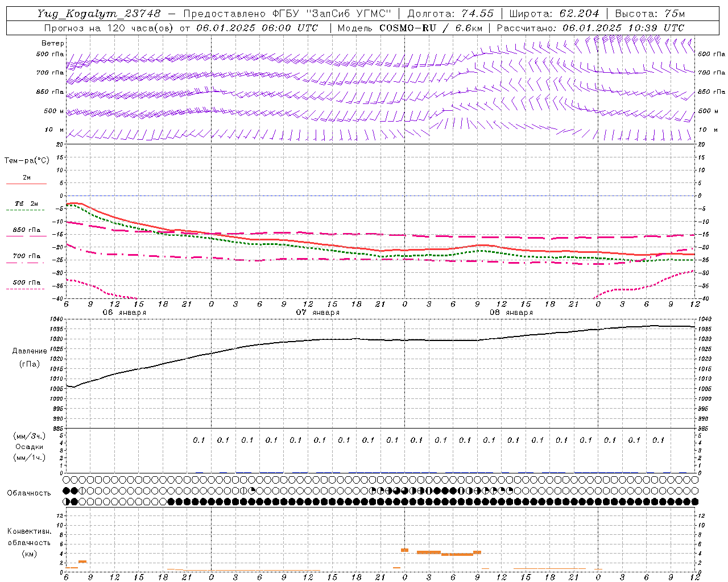Click the 10 м wind level label on left
The width and height of the screenshot is (728, 582).
coord(55,130)
